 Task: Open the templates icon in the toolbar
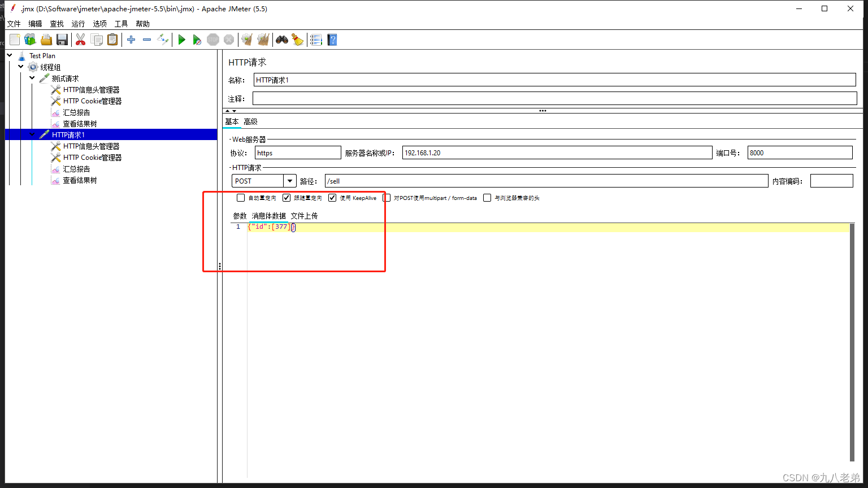pos(30,40)
